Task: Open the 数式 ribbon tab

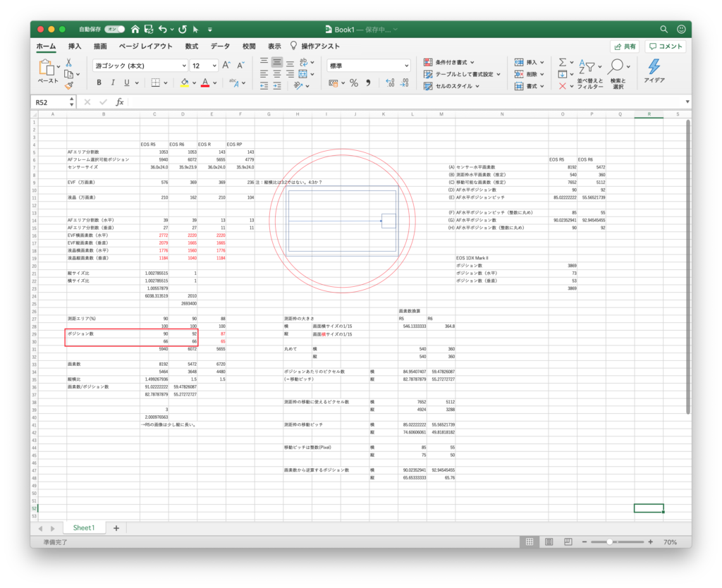Action: tap(191, 46)
